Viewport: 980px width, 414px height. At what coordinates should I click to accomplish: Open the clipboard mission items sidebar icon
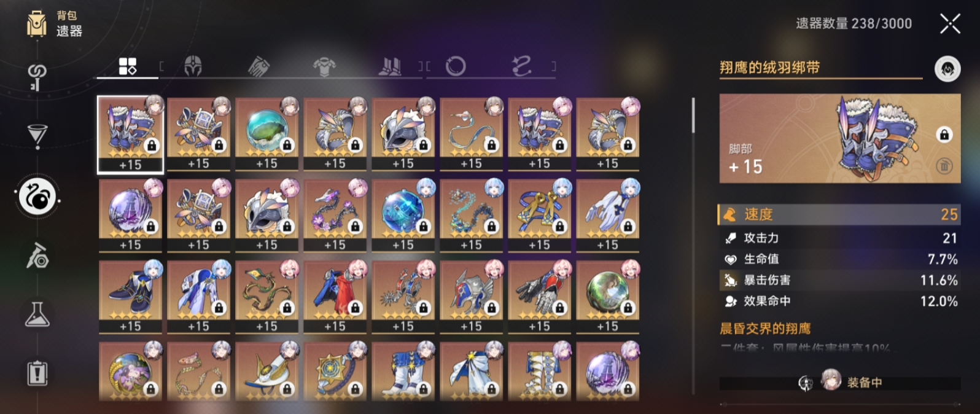(37, 373)
